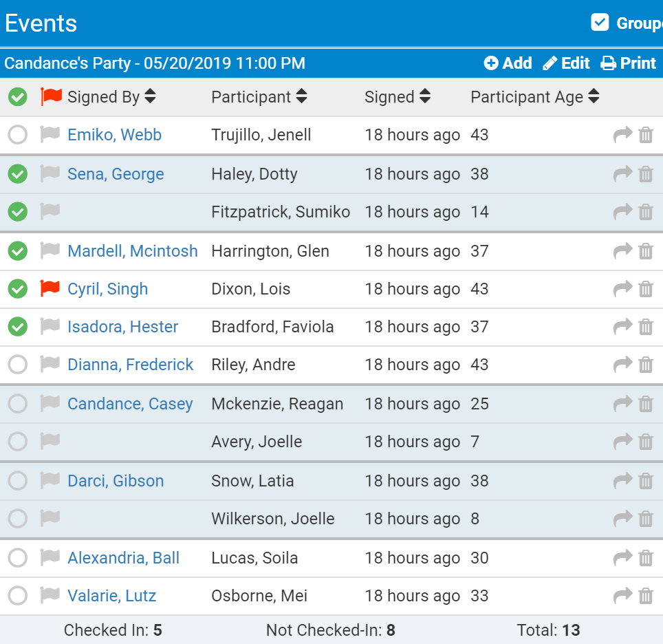Click the trash icon for Emiko, Webb row

[x=645, y=136]
